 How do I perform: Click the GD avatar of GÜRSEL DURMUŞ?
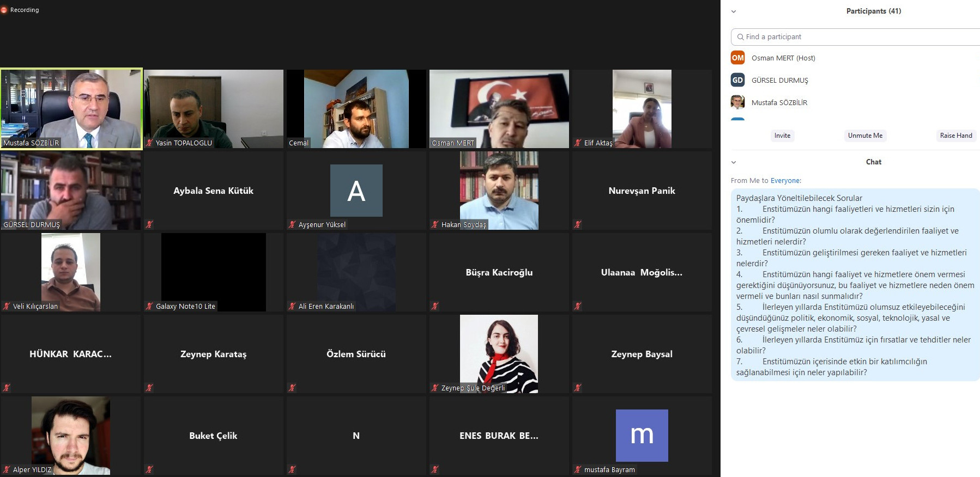pyautogui.click(x=737, y=80)
